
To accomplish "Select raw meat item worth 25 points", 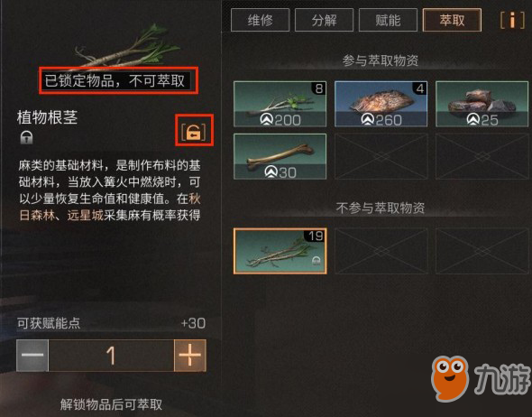I will click(x=482, y=104).
